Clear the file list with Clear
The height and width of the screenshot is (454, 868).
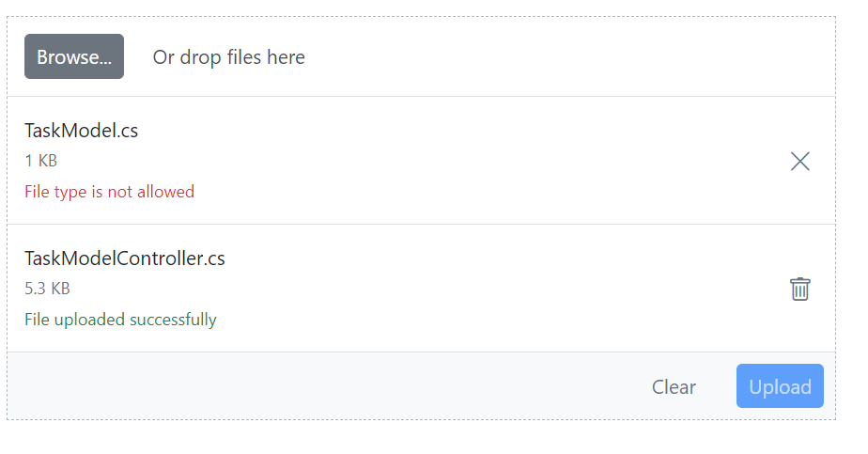(674, 386)
